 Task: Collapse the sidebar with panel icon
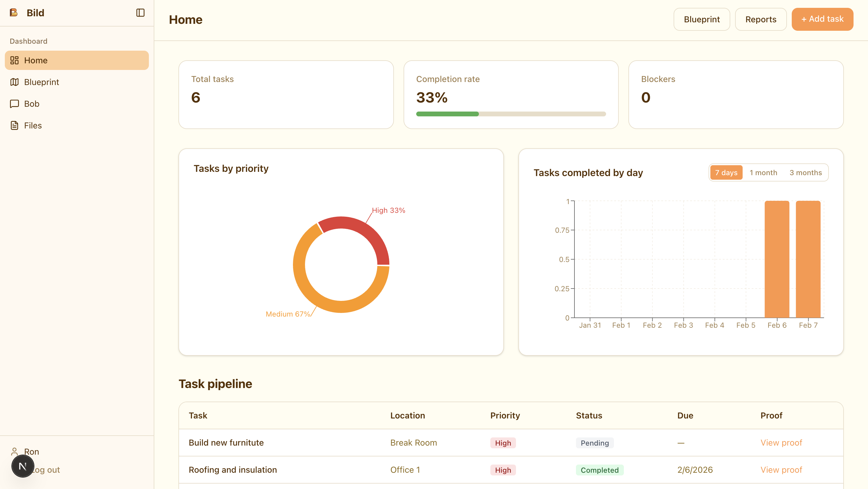[x=140, y=13]
